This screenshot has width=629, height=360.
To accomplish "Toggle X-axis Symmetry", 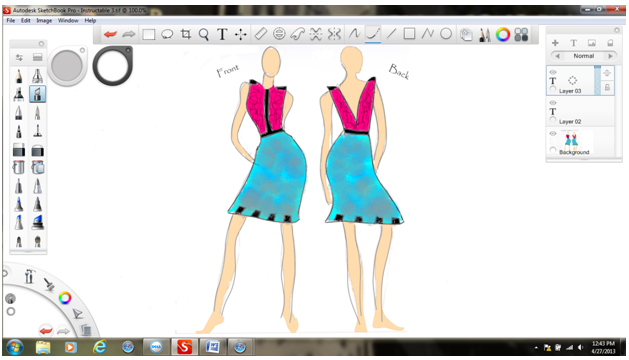I will click(x=316, y=35).
